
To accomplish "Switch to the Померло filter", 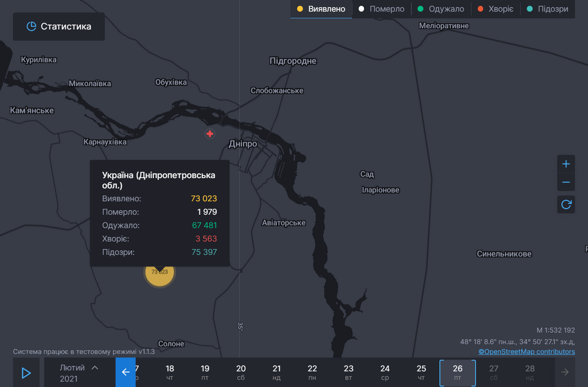I will tap(381, 9).
